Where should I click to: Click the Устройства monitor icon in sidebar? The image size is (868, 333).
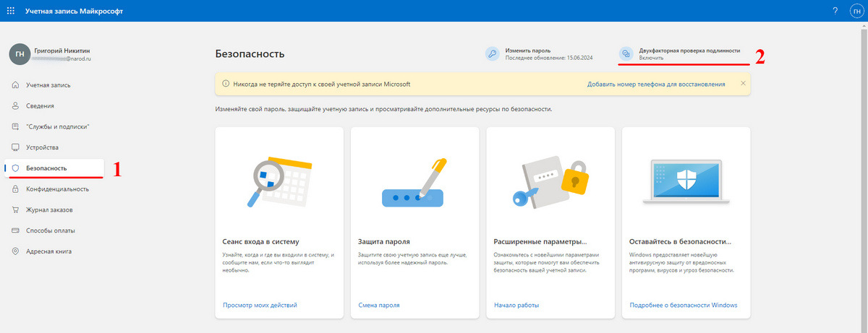(15, 147)
